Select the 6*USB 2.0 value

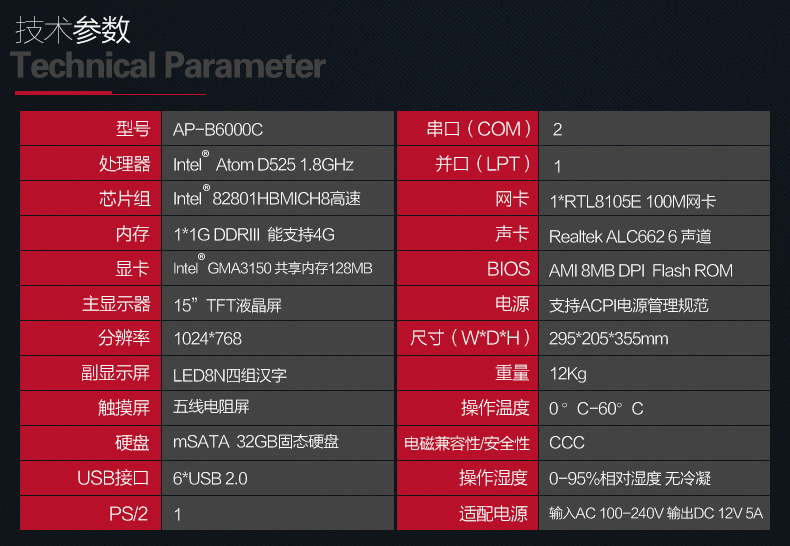point(210,478)
